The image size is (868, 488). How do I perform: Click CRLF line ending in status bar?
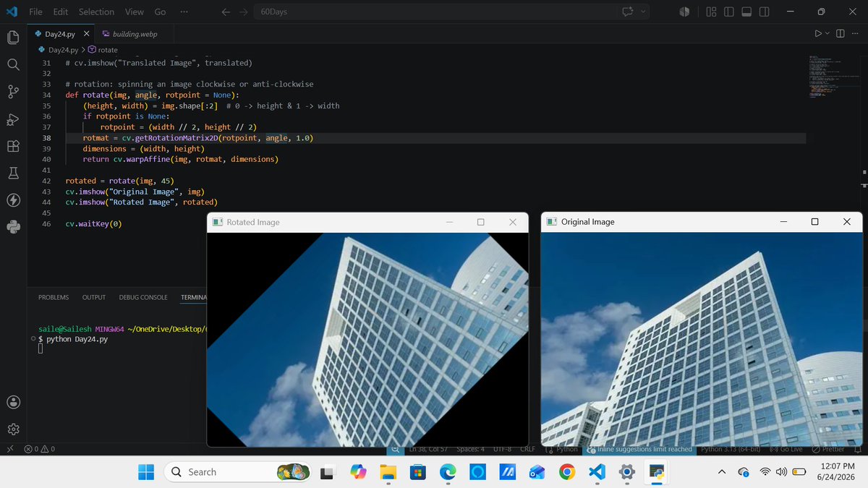point(528,449)
